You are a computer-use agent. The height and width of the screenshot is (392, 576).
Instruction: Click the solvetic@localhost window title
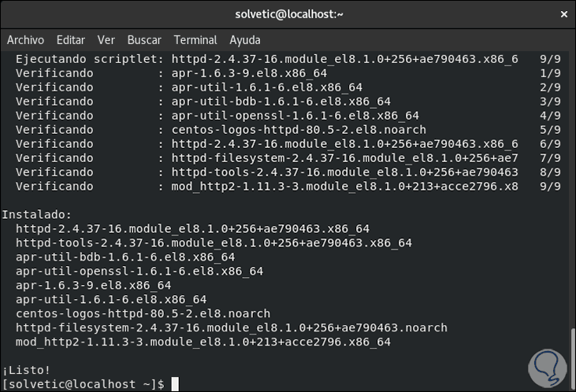(x=288, y=14)
